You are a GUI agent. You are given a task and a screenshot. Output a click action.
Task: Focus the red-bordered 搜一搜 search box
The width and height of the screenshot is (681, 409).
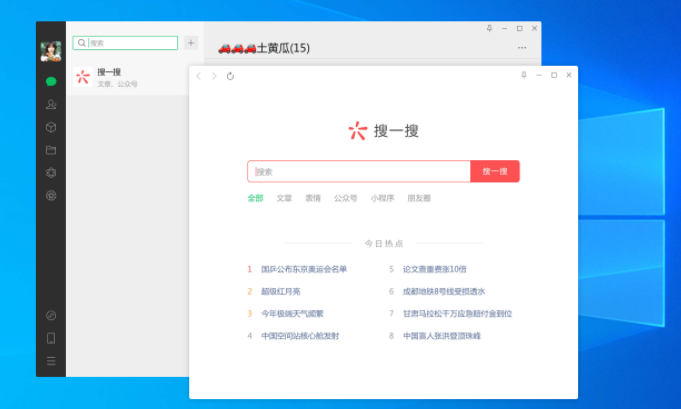pyautogui.click(x=359, y=172)
